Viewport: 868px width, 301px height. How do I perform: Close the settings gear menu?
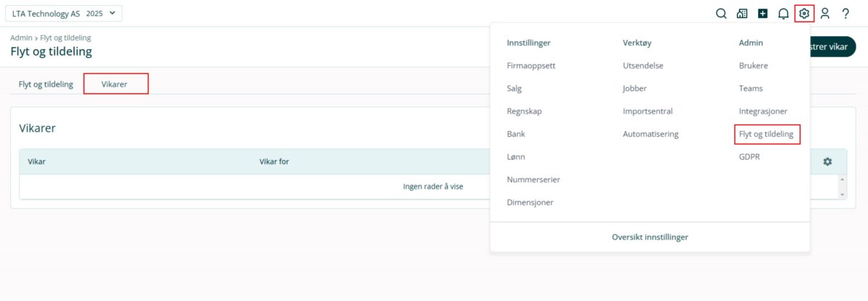[804, 14]
